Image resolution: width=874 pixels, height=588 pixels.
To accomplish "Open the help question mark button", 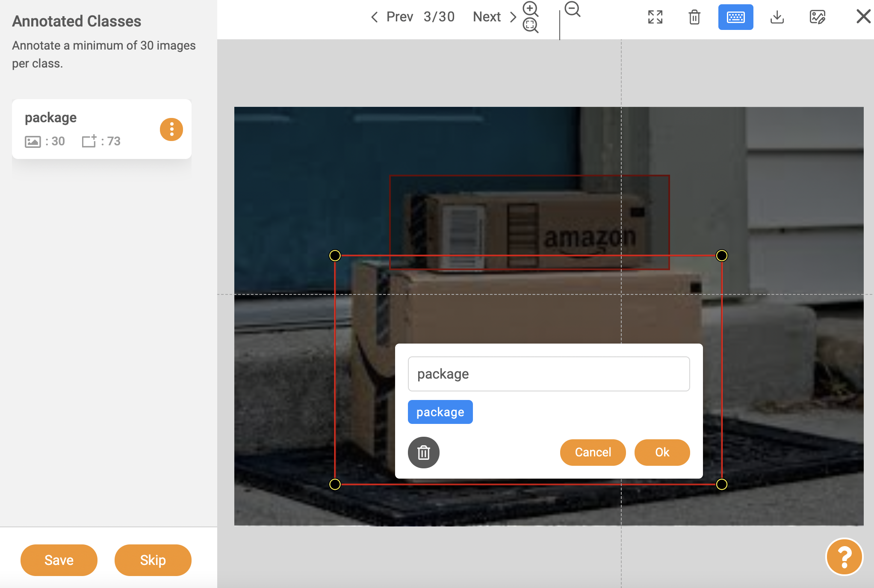I will 844,557.
